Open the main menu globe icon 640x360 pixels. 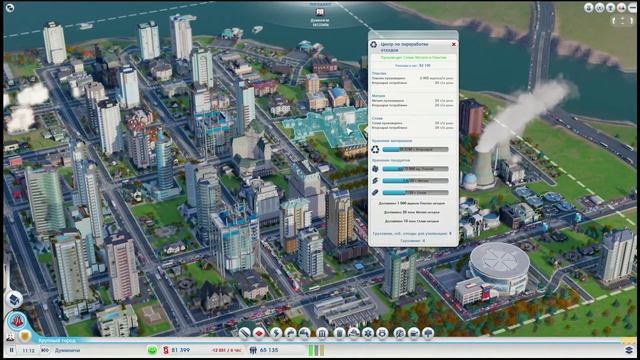point(10,7)
